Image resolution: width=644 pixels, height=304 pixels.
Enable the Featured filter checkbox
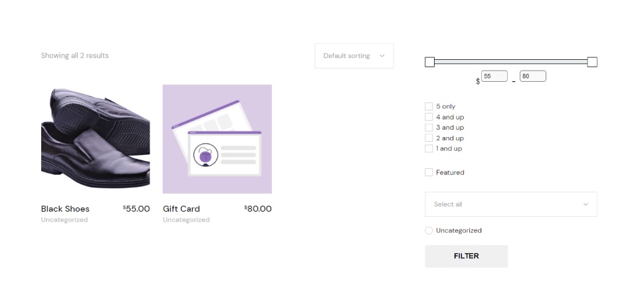pos(429,172)
